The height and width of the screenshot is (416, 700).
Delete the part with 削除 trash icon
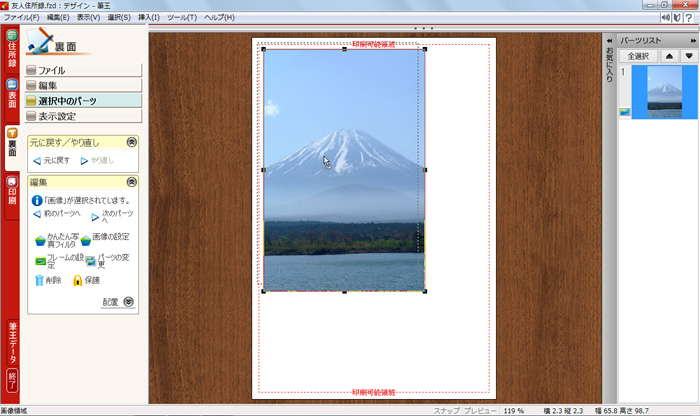pyautogui.click(x=40, y=280)
